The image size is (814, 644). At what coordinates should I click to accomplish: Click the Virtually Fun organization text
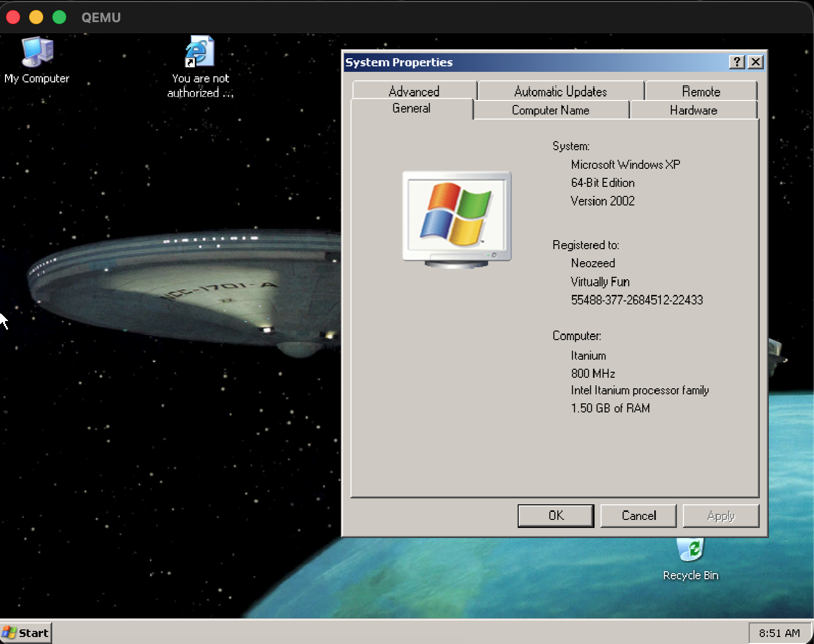point(600,282)
